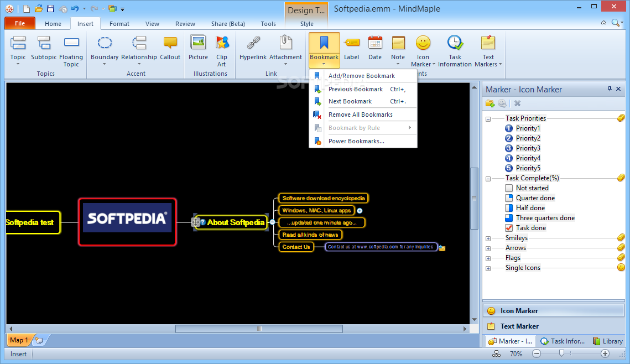
Task: Switch to Task Information panel tab
Action: point(563,341)
